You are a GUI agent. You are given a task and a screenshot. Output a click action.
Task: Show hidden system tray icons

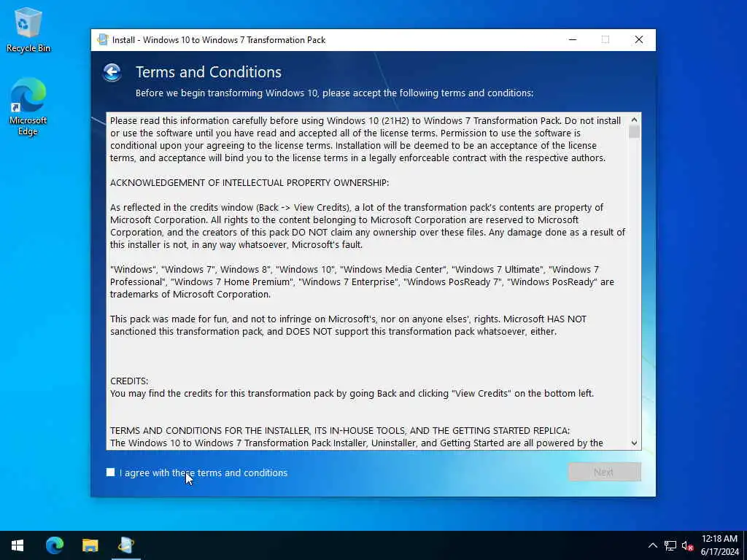click(x=652, y=545)
